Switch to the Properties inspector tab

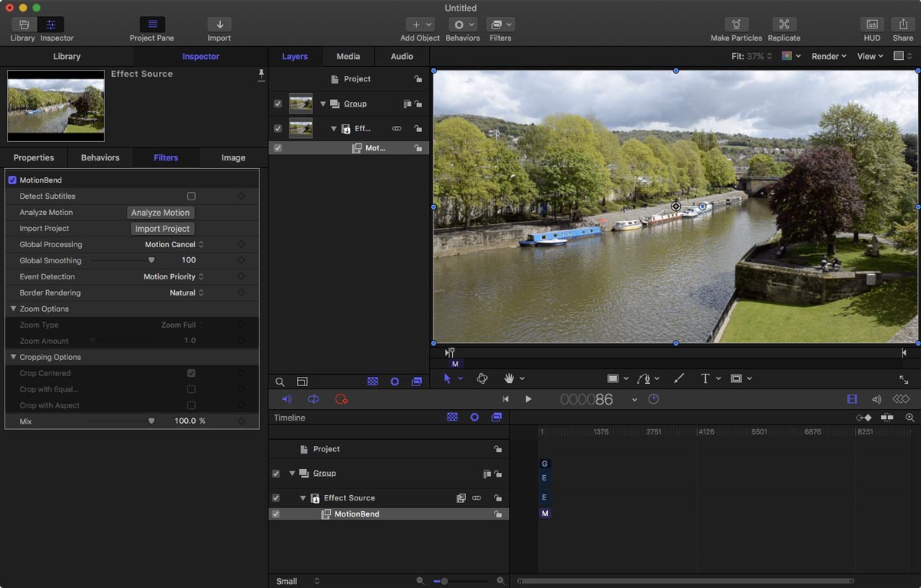click(34, 157)
